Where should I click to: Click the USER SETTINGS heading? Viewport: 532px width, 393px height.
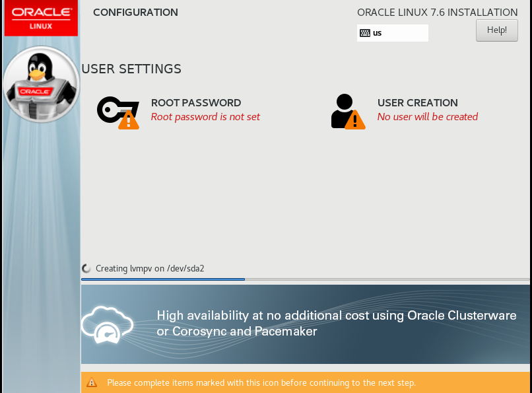(x=131, y=69)
